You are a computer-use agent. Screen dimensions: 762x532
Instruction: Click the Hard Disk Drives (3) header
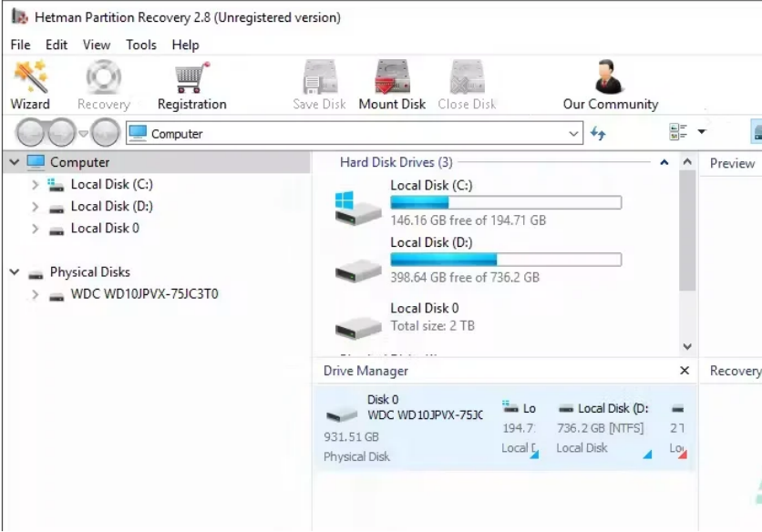point(396,162)
